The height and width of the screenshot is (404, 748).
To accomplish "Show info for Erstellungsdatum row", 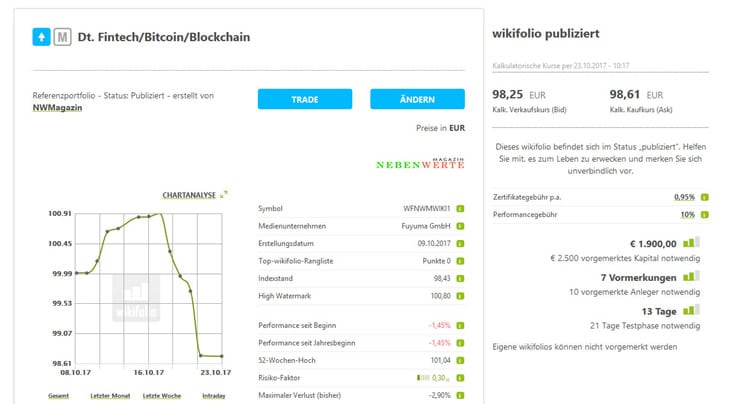I will tap(460, 243).
